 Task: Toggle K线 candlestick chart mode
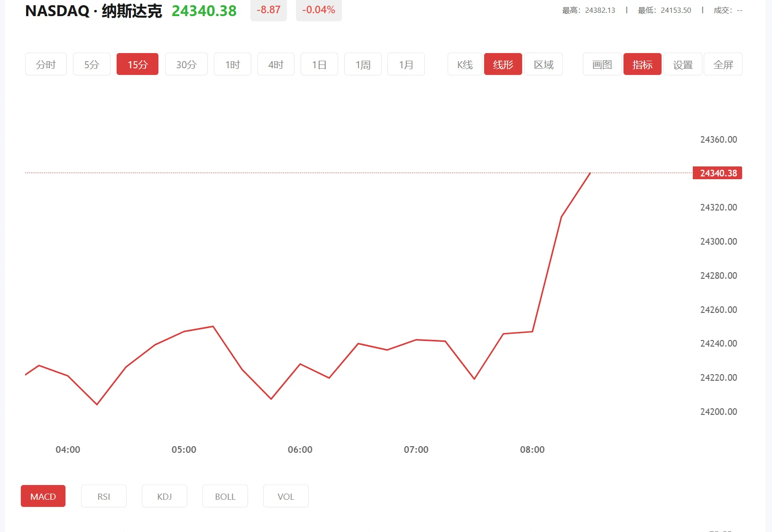tap(464, 64)
